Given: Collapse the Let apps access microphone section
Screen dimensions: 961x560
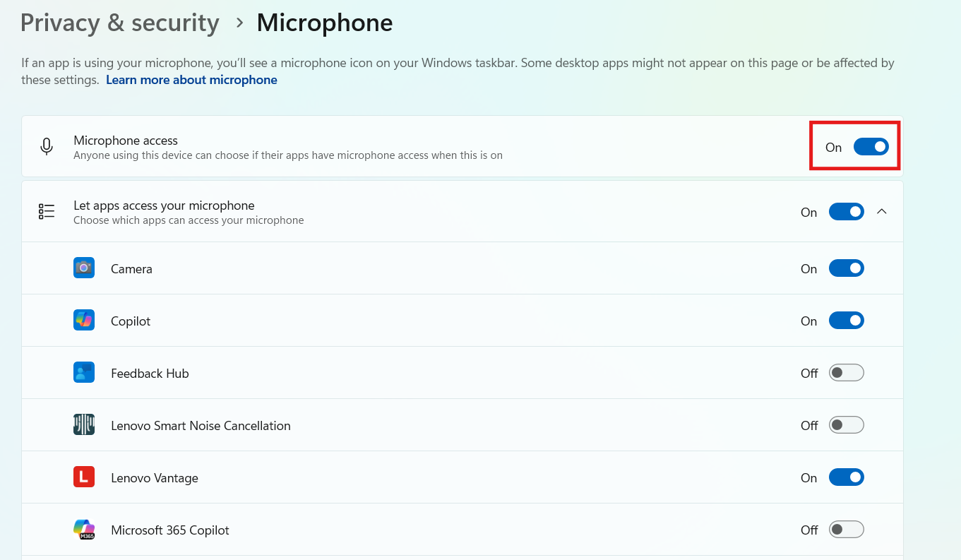Looking at the screenshot, I should [x=881, y=211].
